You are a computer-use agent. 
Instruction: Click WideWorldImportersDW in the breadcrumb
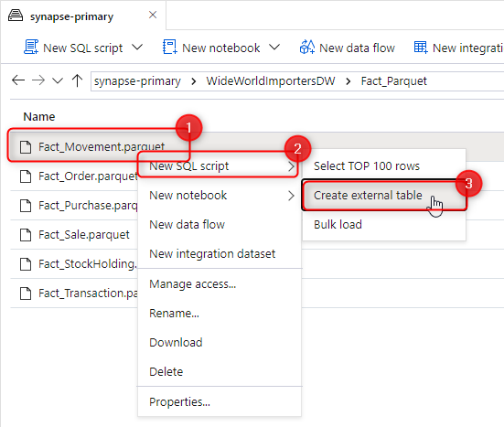[271, 81]
